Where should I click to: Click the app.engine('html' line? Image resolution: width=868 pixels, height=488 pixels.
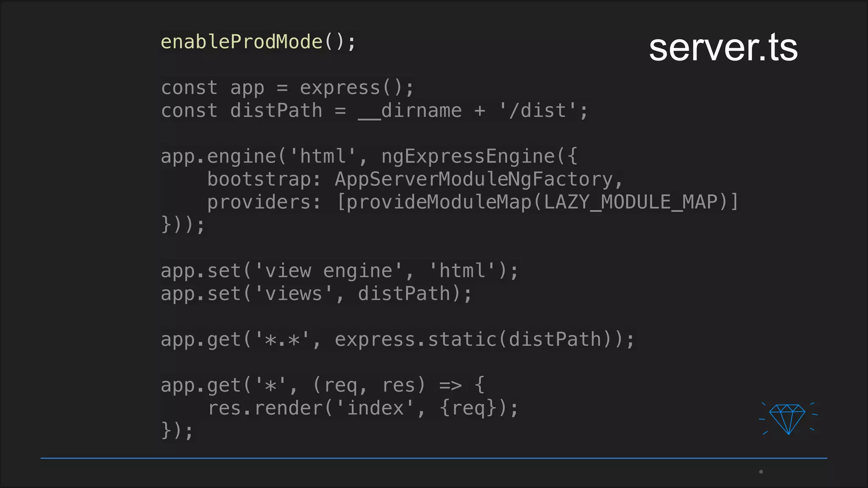(369, 157)
